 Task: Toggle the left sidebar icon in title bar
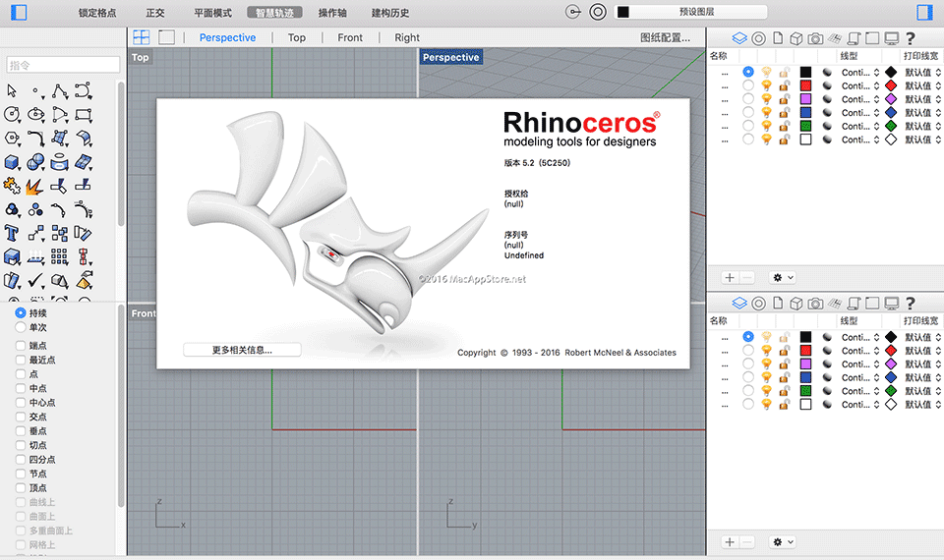coord(20,12)
